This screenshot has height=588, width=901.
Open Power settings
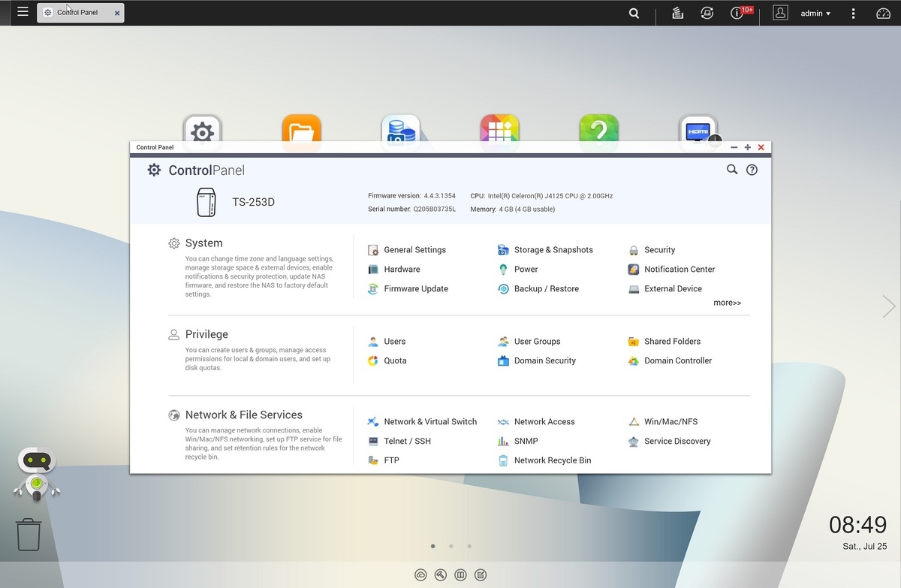518,270
